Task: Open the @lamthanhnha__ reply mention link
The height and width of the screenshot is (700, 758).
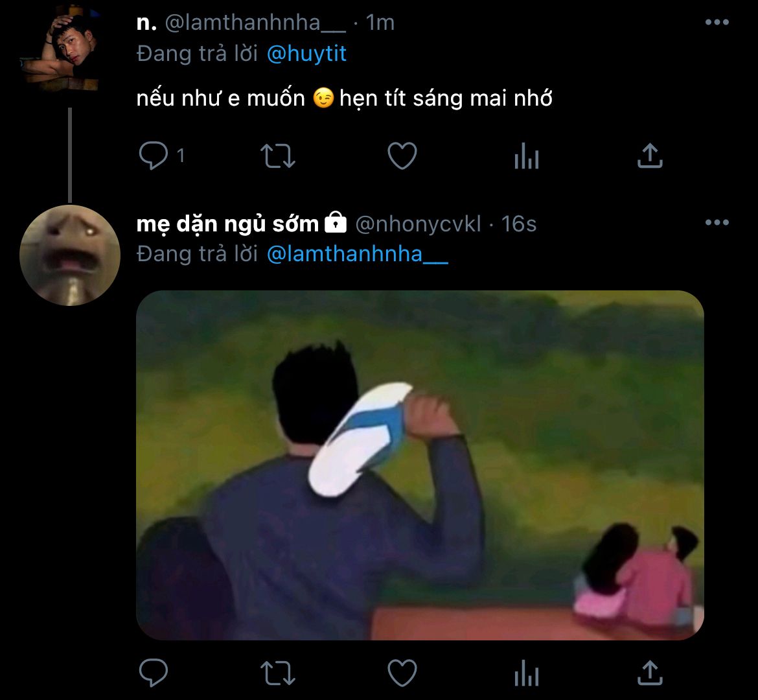Action: tap(357, 254)
